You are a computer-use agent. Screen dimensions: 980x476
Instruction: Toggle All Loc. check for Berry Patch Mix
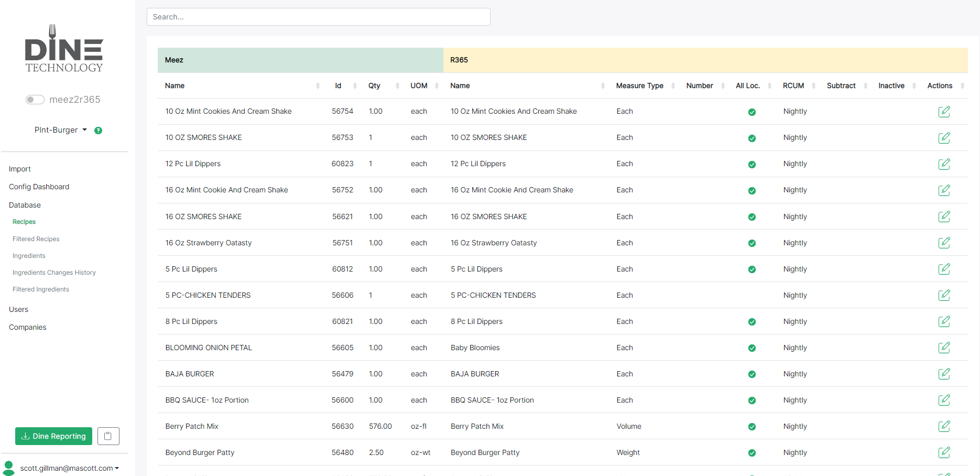tap(752, 427)
